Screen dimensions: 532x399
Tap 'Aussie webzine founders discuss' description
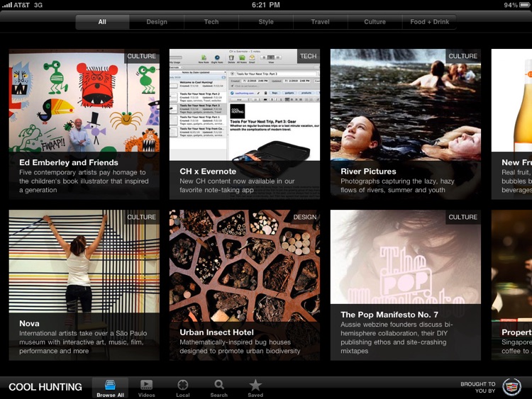click(397, 337)
